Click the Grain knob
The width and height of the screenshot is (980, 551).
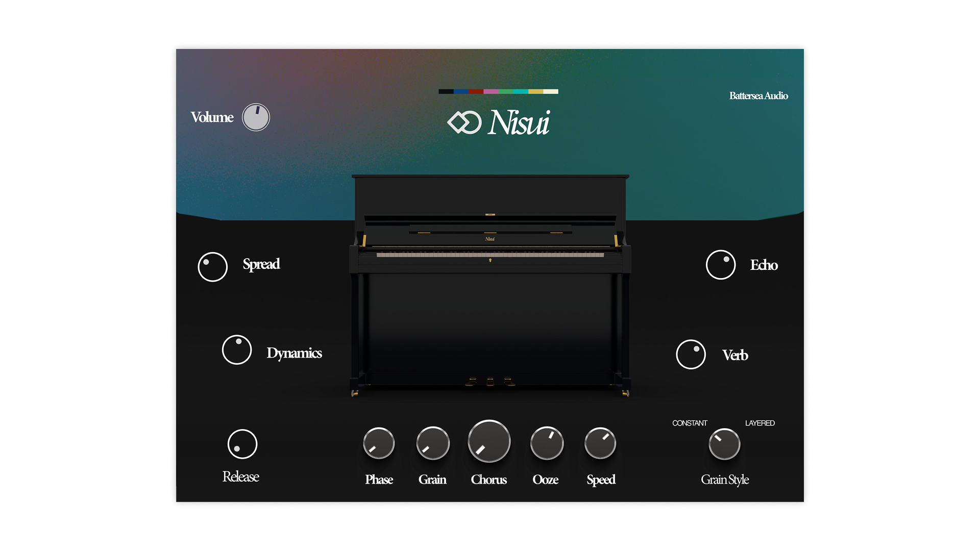[433, 443]
